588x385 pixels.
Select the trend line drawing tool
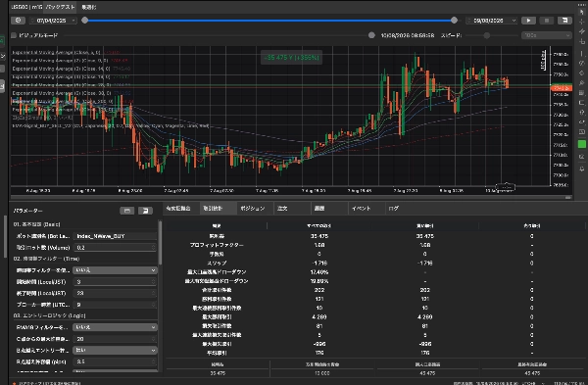click(x=581, y=31)
